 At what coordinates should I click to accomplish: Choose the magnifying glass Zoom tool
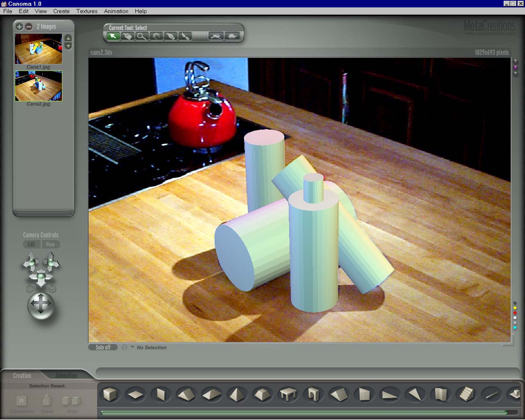coord(142,37)
